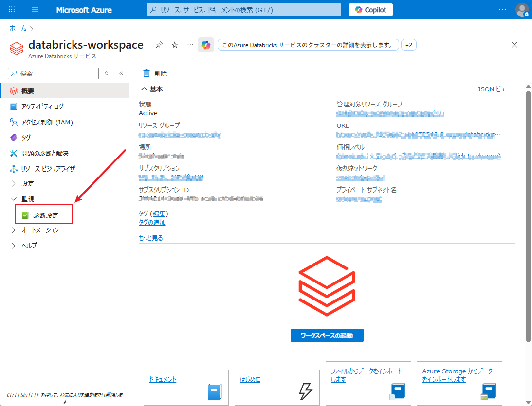The width and height of the screenshot is (532, 406).
Task: Click the タグの追加 link
Action: [152, 222]
